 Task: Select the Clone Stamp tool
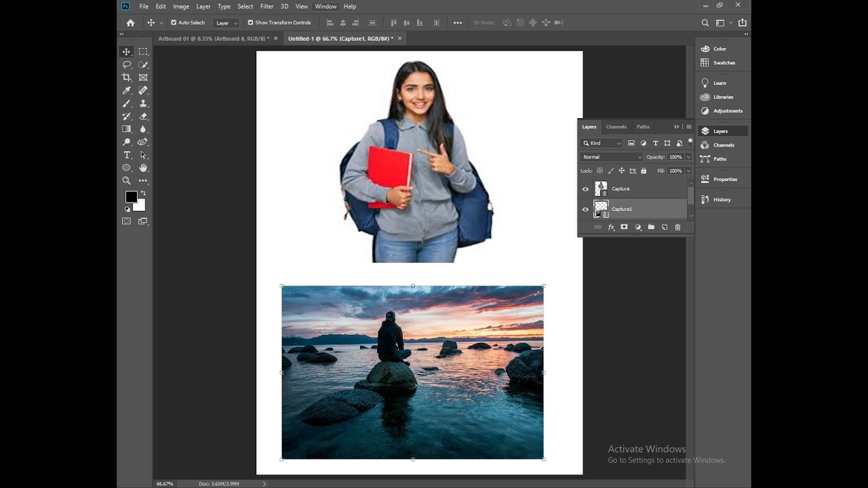click(x=143, y=104)
